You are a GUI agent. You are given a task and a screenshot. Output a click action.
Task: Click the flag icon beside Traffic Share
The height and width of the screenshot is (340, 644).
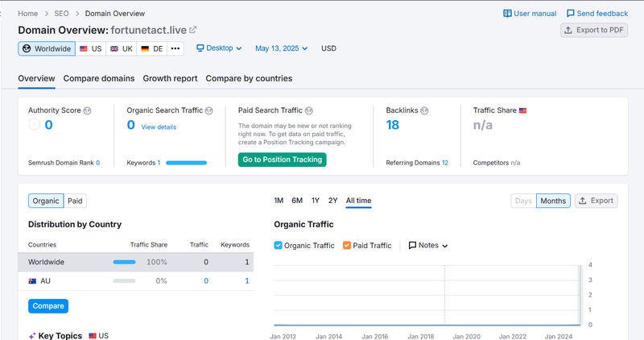point(522,110)
